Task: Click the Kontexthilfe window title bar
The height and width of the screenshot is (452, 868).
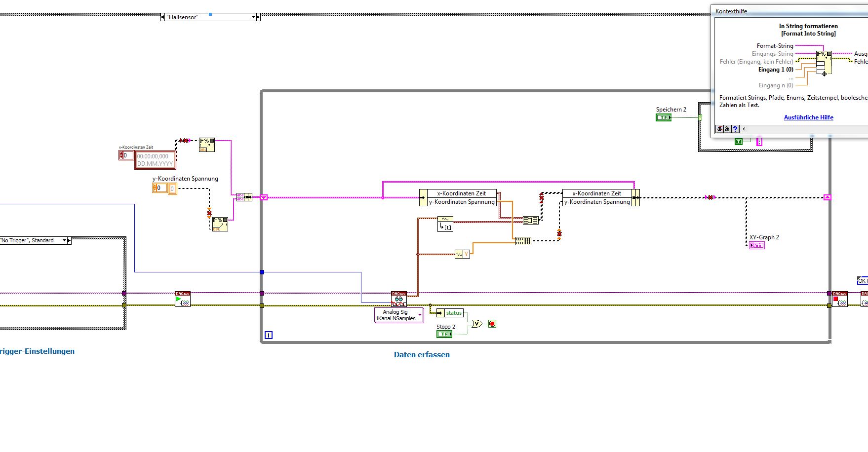Action: tap(789, 11)
